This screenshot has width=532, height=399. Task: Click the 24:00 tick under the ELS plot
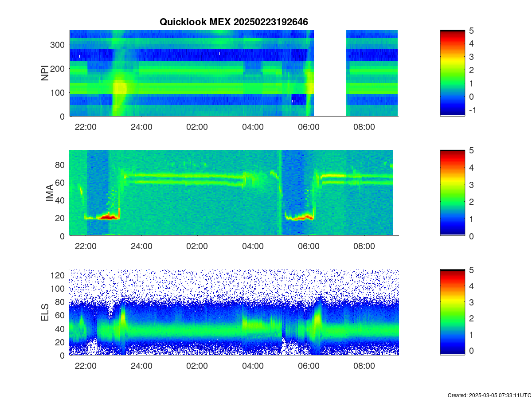pos(141,366)
